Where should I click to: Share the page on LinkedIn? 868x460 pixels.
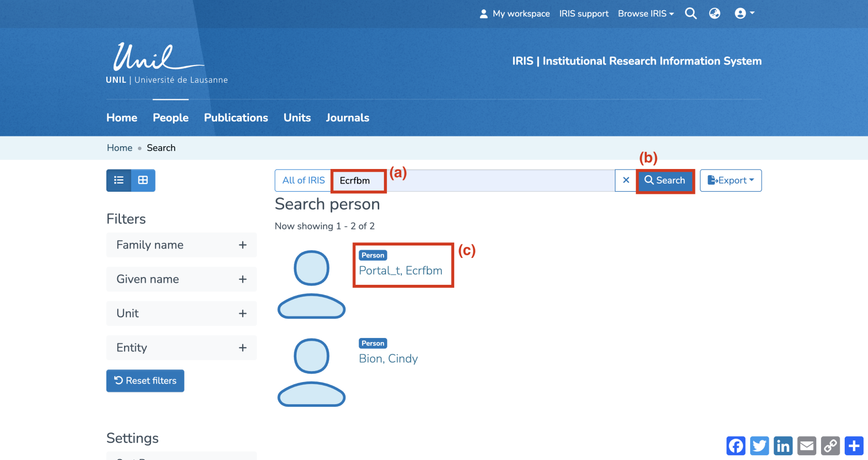[783, 446]
